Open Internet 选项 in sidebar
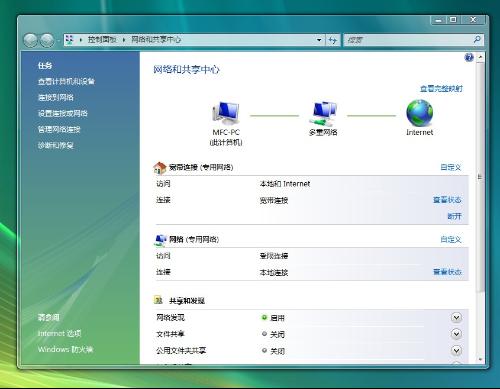500x389 pixels. (59, 333)
